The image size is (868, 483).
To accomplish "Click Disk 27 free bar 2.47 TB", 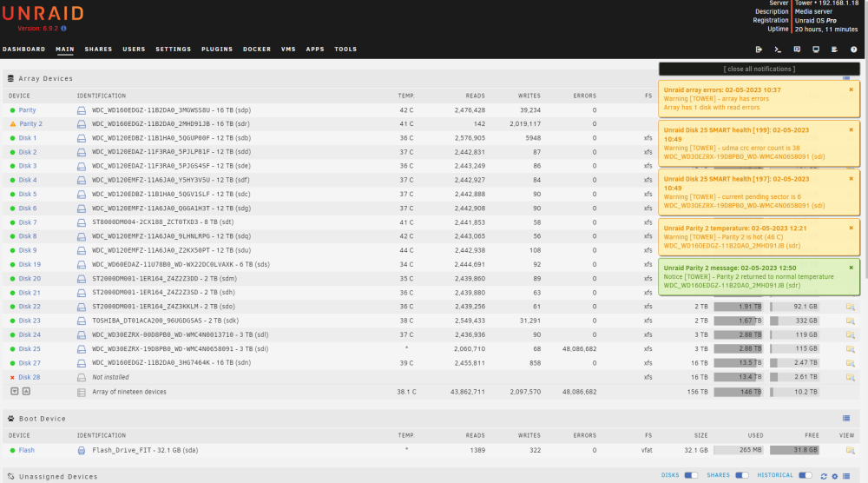I will pyautogui.click(x=794, y=363).
